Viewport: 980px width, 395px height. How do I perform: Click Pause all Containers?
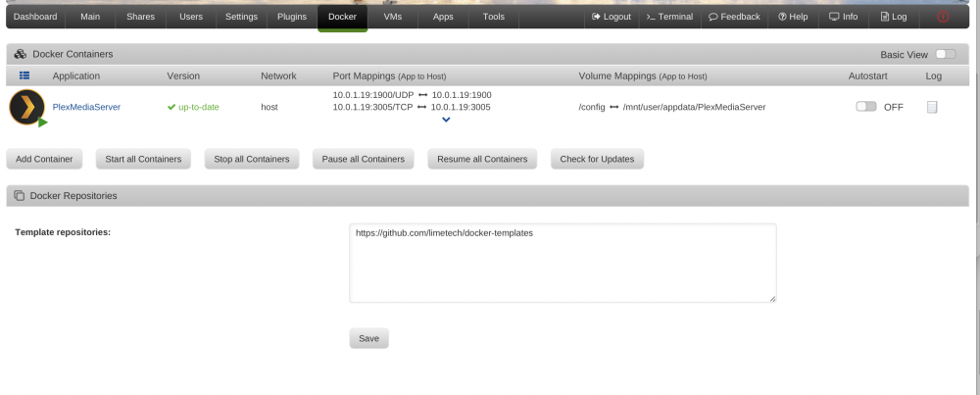[364, 159]
